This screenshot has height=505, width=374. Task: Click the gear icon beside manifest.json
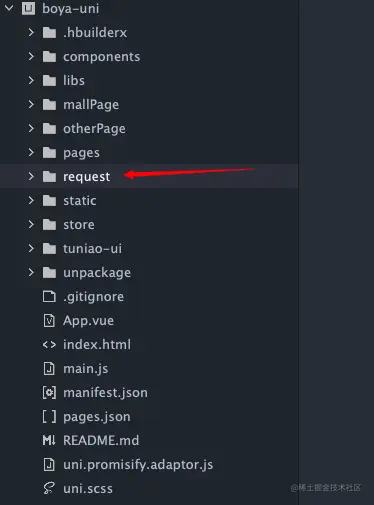[49, 393]
